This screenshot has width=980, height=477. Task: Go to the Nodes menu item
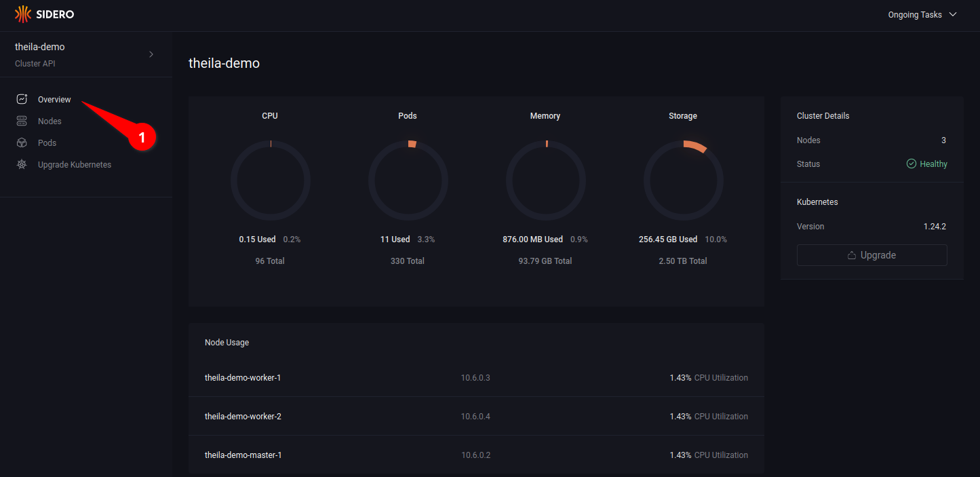(50, 121)
